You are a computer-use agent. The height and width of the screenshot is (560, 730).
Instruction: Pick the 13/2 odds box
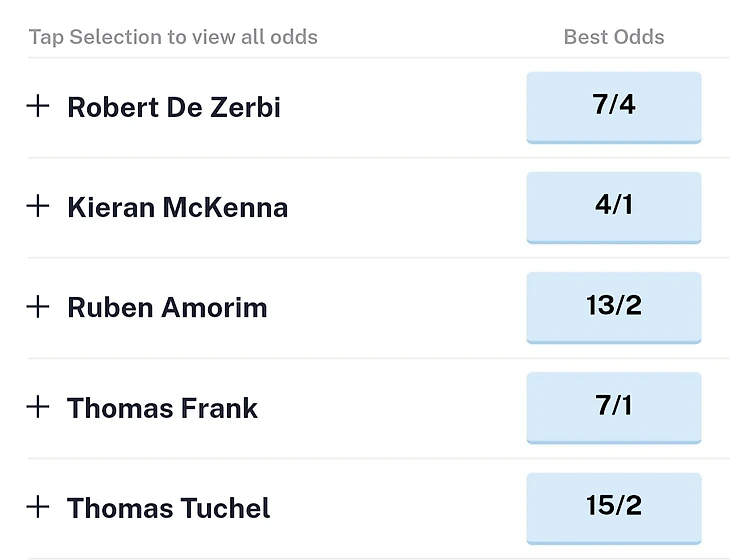click(614, 308)
